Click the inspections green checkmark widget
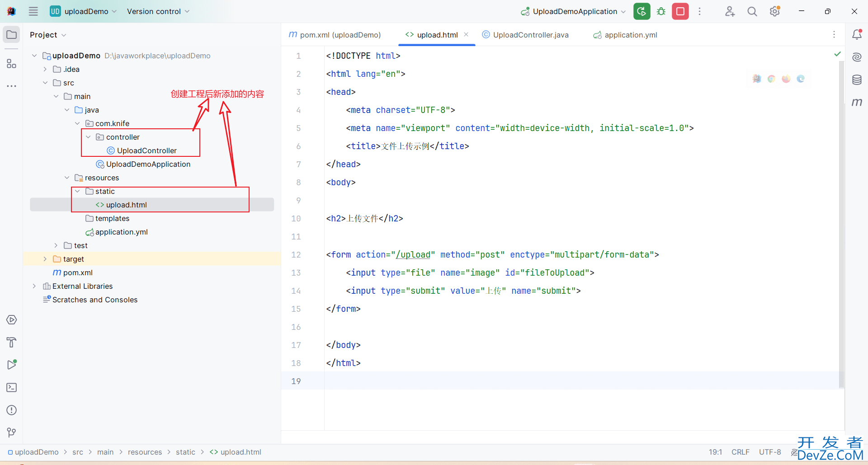 [837, 54]
